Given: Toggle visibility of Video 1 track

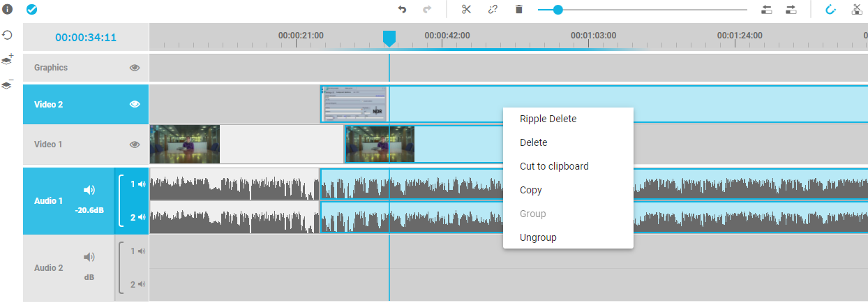Looking at the screenshot, I should tap(135, 145).
